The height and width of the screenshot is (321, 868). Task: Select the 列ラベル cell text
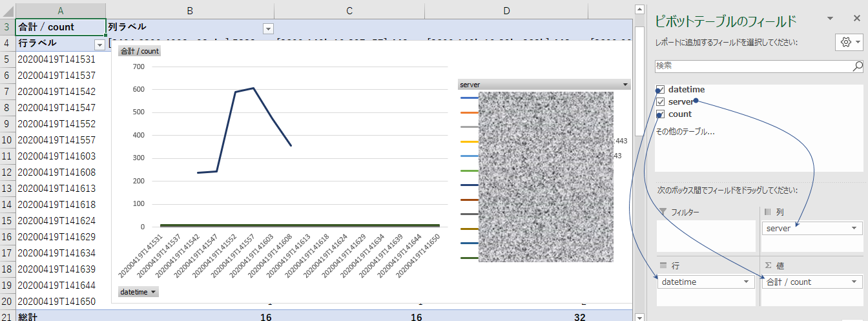point(127,27)
